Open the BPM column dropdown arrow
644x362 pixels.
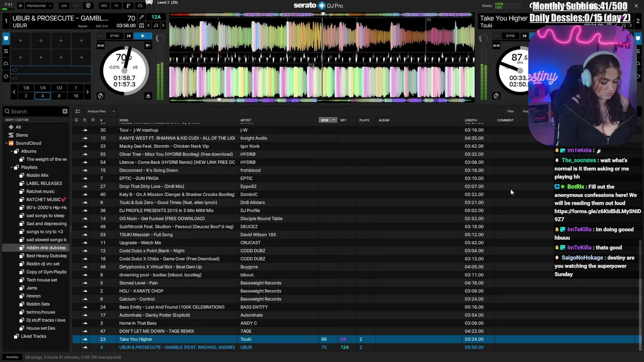pyautogui.click(x=333, y=120)
